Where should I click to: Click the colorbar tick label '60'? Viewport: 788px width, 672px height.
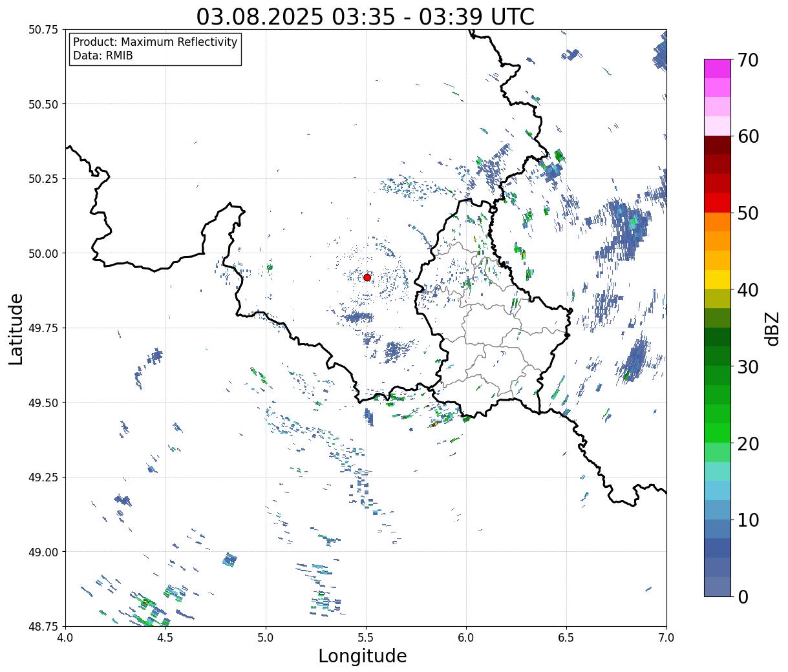(x=748, y=136)
